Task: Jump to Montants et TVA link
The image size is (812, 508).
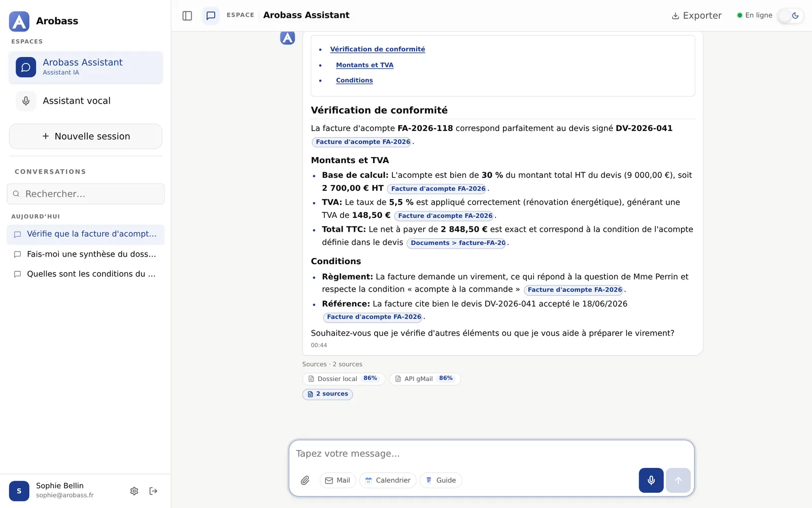Action: click(364, 65)
